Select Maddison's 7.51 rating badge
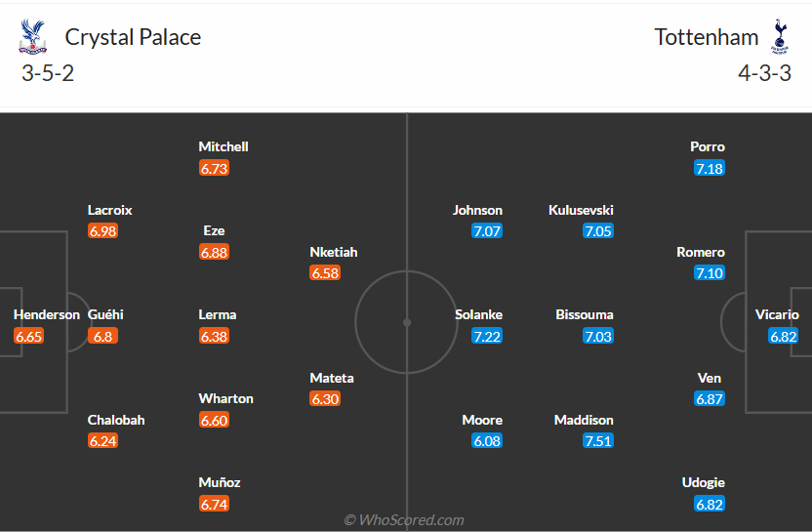This screenshot has height=532, width=812. tap(598, 441)
